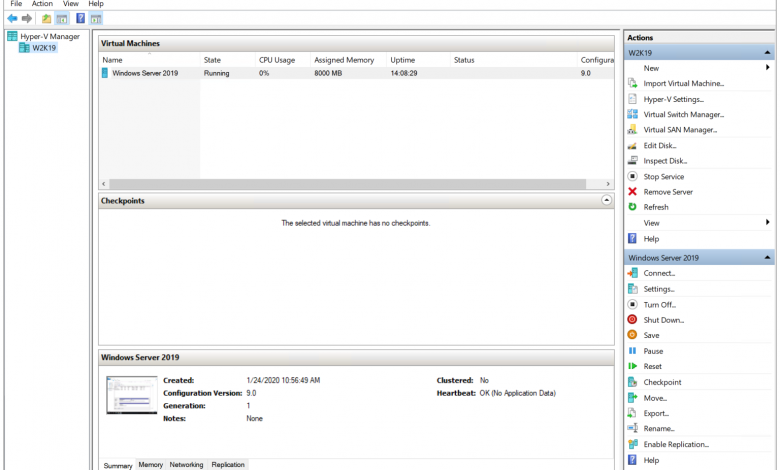
Task: Click the Help link under W2K19 actions
Action: 651,239
